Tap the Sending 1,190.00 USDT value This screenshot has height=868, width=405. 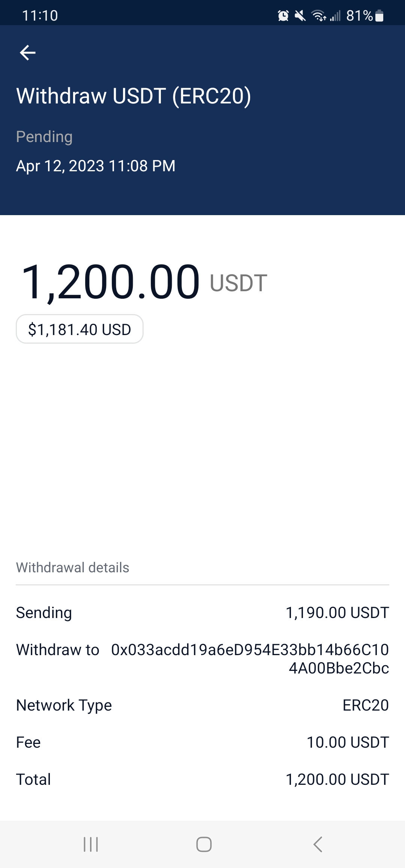click(x=337, y=613)
